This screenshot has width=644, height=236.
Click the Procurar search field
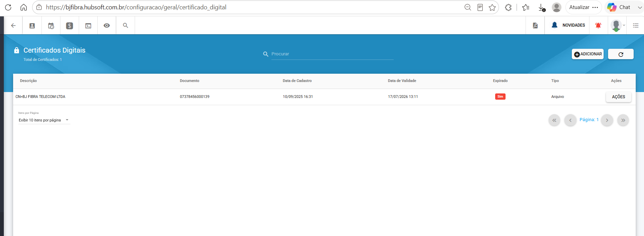tap(332, 54)
